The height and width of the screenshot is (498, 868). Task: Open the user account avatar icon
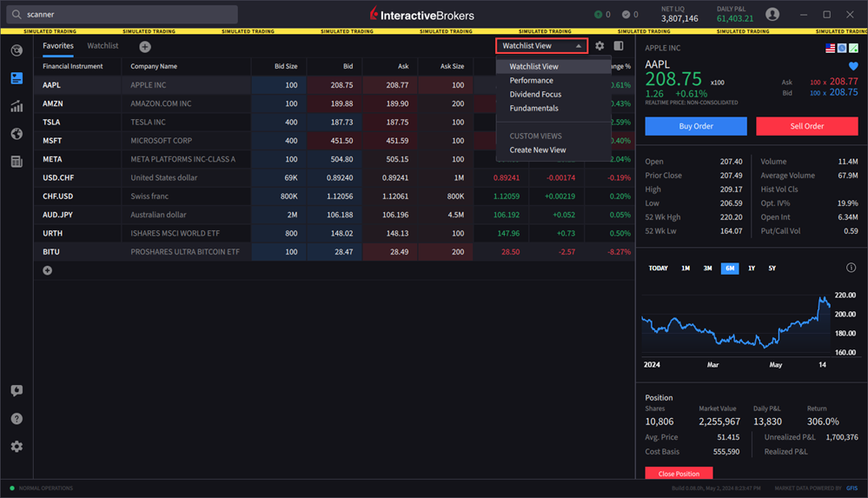pyautogui.click(x=772, y=15)
